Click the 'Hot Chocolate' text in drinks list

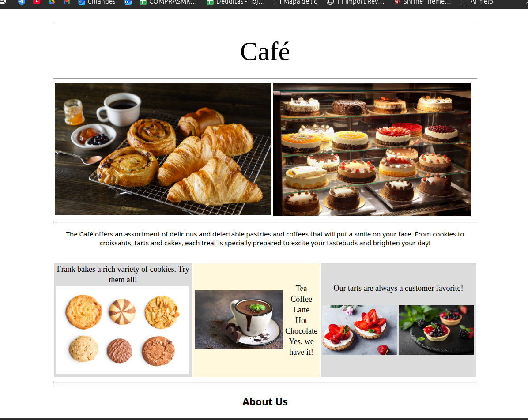click(x=302, y=326)
